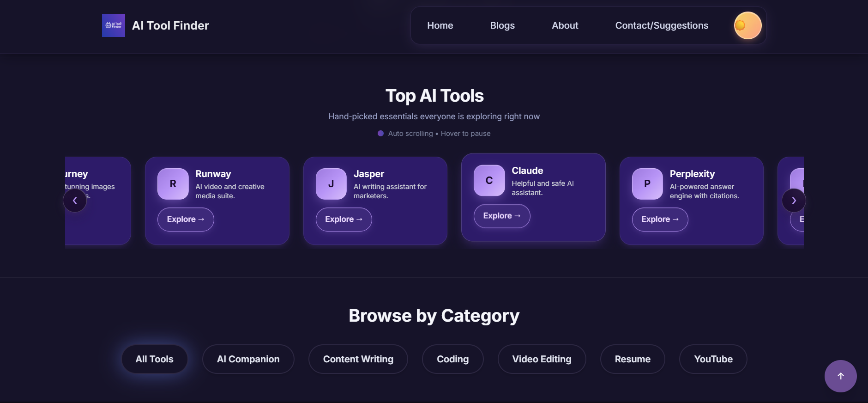Click the Runway tool name
868x403 pixels.
point(213,174)
